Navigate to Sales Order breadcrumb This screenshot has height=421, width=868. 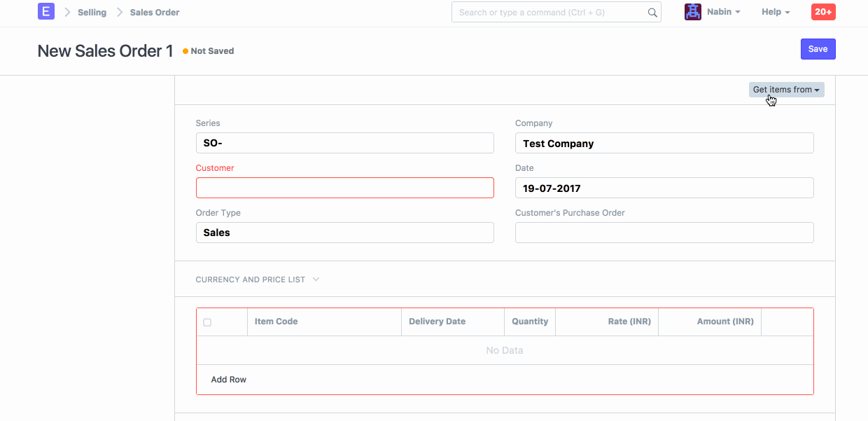(x=155, y=13)
